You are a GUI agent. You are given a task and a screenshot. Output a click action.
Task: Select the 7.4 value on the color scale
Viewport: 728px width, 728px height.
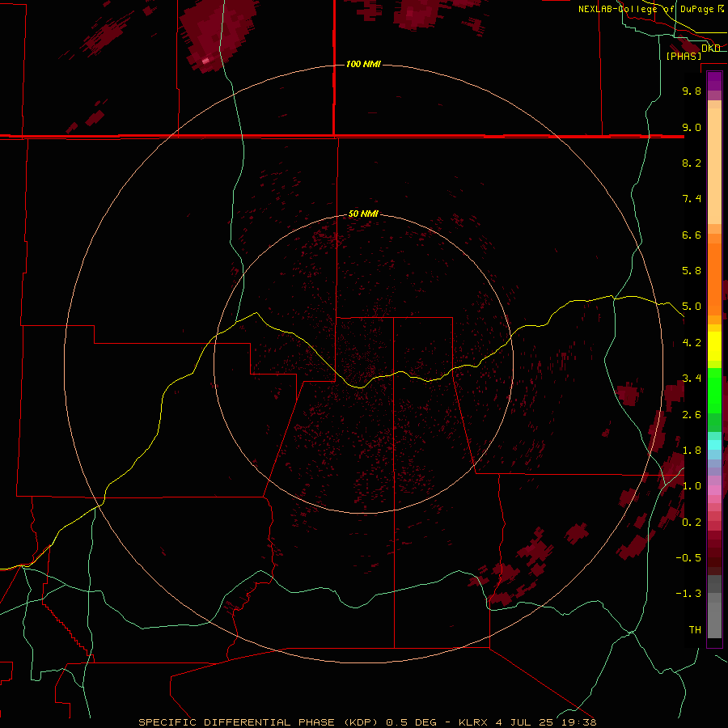click(692, 199)
